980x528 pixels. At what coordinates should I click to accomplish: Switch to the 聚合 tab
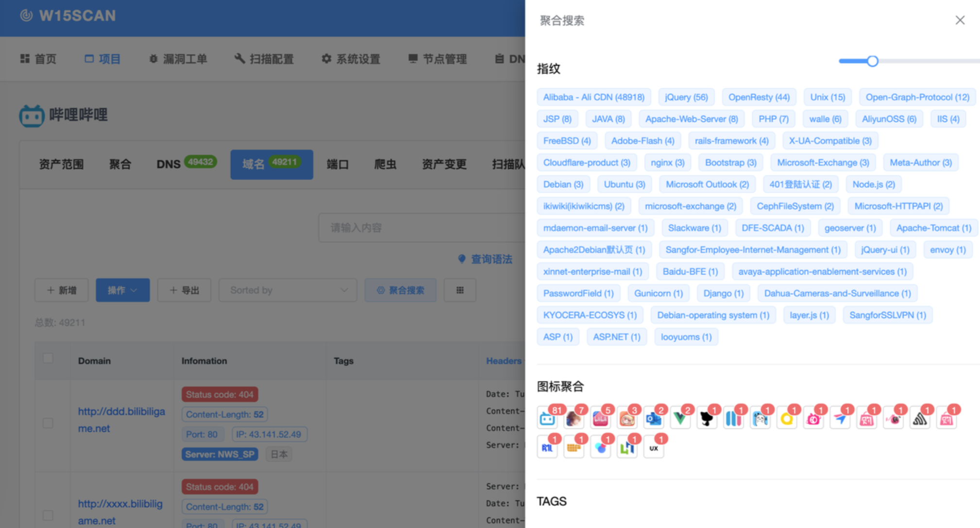[x=120, y=165]
